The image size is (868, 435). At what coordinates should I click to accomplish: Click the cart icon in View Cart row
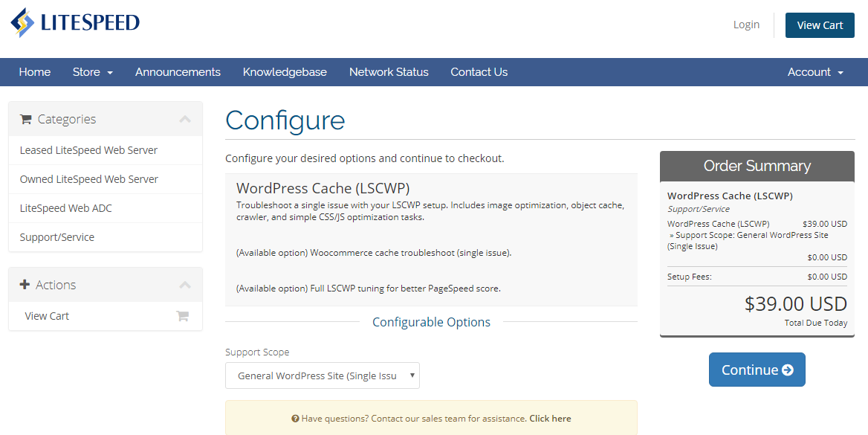pyautogui.click(x=182, y=316)
